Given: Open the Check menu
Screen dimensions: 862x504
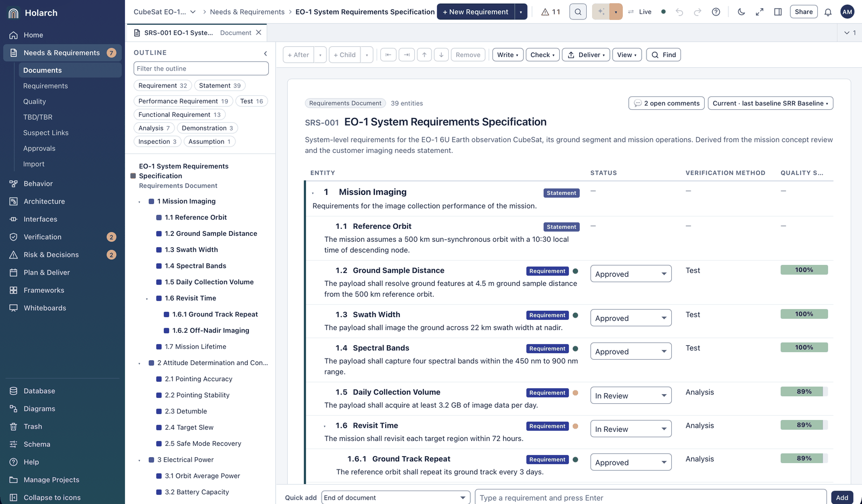Looking at the screenshot, I should [x=543, y=55].
